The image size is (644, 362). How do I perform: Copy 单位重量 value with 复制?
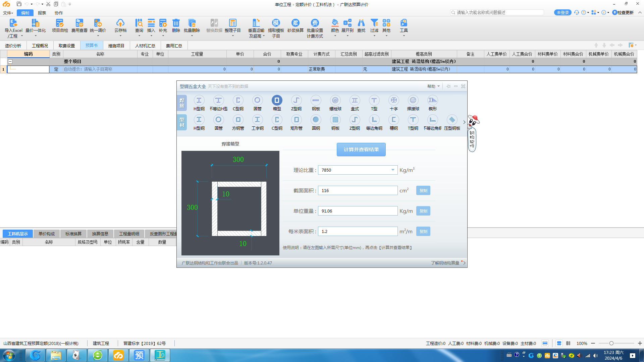pos(423,211)
